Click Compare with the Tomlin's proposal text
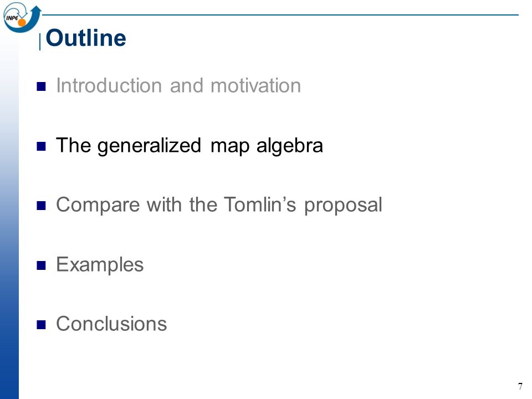The width and height of the screenshot is (532, 399). click(x=219, y=205)
